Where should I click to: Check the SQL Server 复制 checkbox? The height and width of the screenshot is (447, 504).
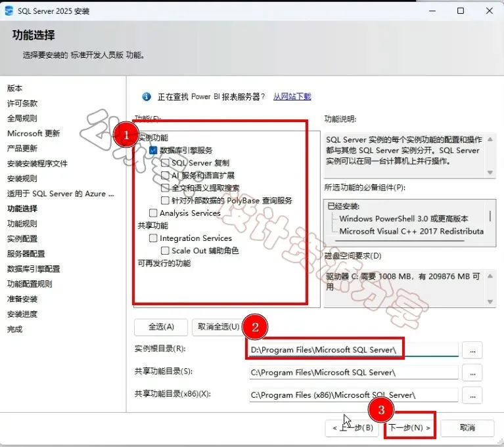pyautogui.click(x=165, y=163)
